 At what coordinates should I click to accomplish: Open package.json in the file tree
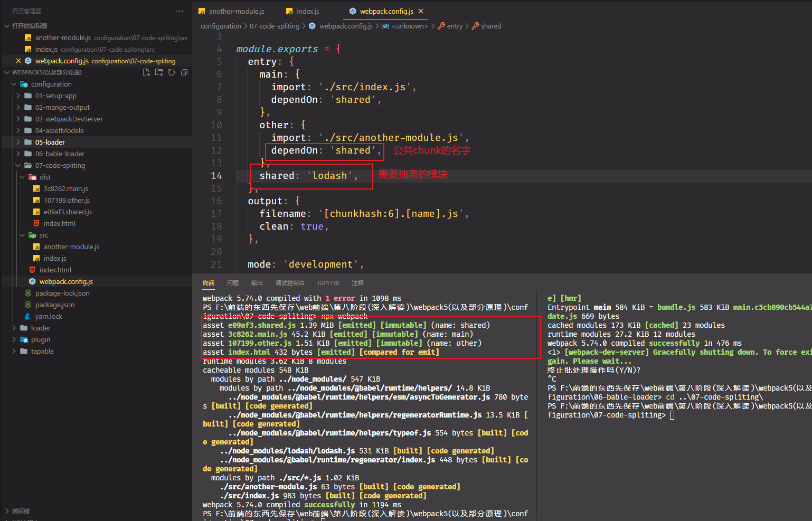click(54, 305)
